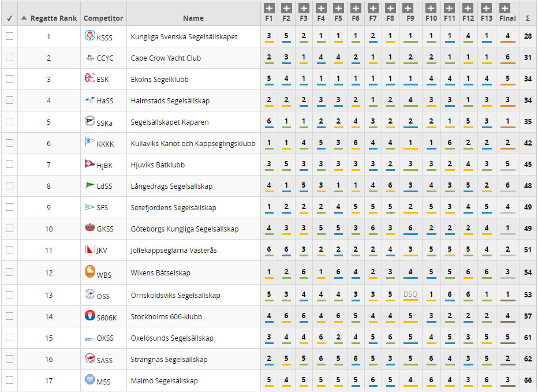538x392 pixels.
Task: Click the Cape Crow Yacht Club burgee icon
Action: 89,58
